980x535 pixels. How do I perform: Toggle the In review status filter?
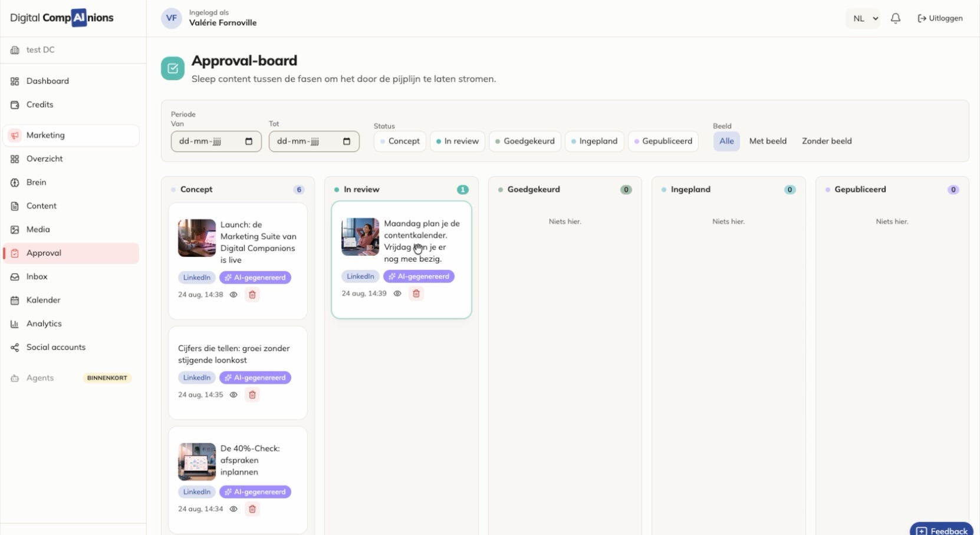click(x=458, y=141)
